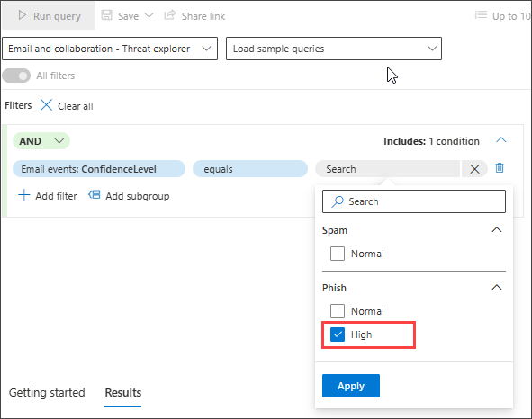
Task: Click the Up to list icon
Action: (481, 15)
